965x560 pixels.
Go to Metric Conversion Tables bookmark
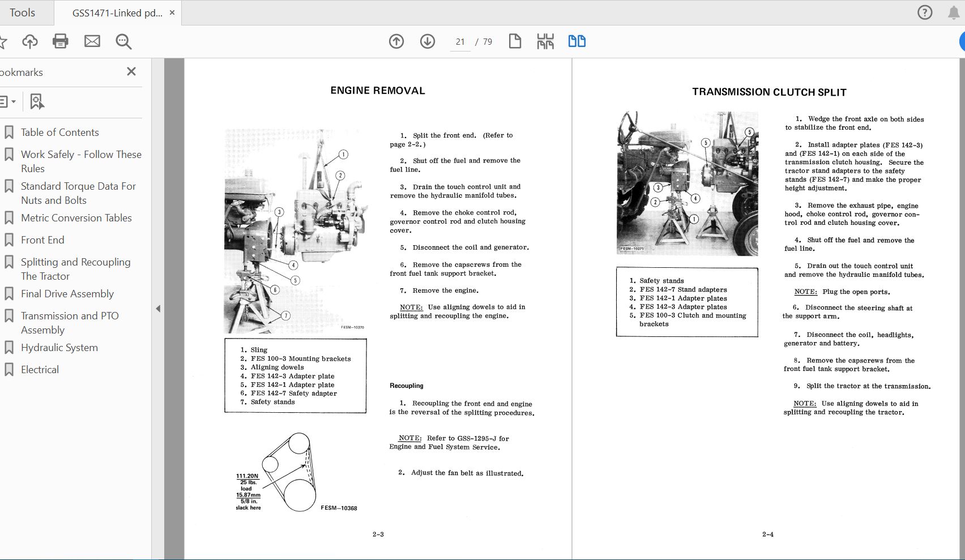(x=76, y=217)
